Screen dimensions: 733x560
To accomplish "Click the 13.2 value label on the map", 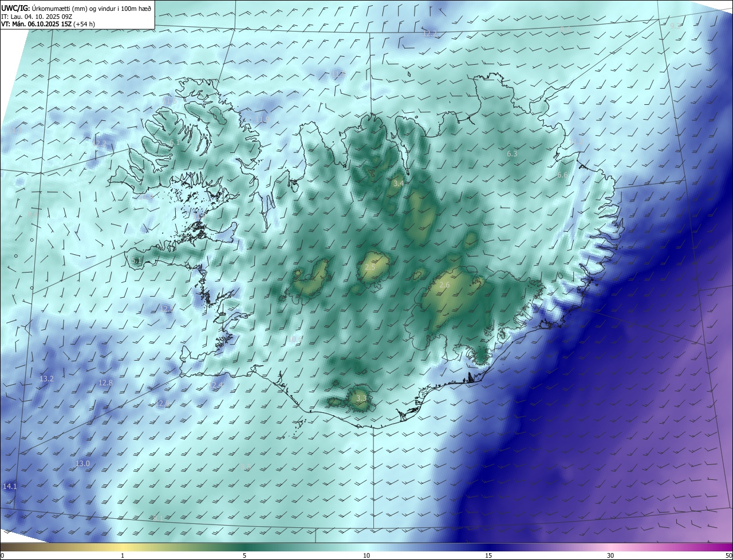I will point(47,379).
